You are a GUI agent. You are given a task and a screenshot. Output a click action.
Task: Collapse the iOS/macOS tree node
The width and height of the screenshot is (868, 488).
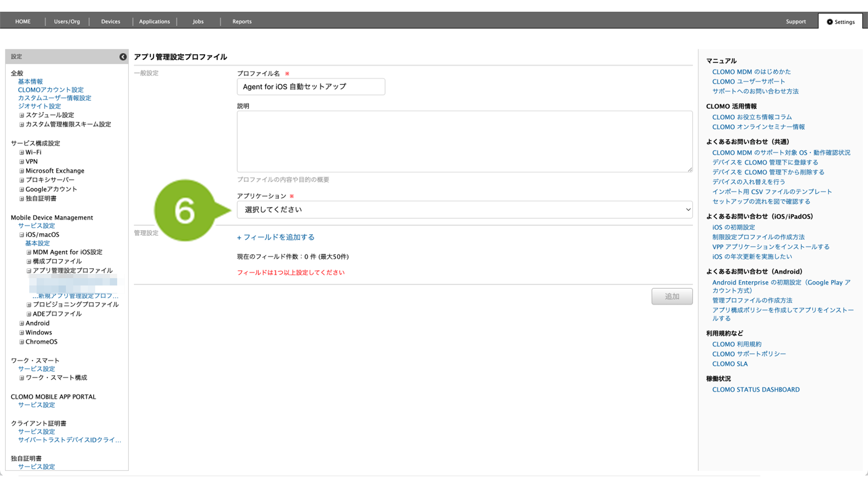[21, 235]
